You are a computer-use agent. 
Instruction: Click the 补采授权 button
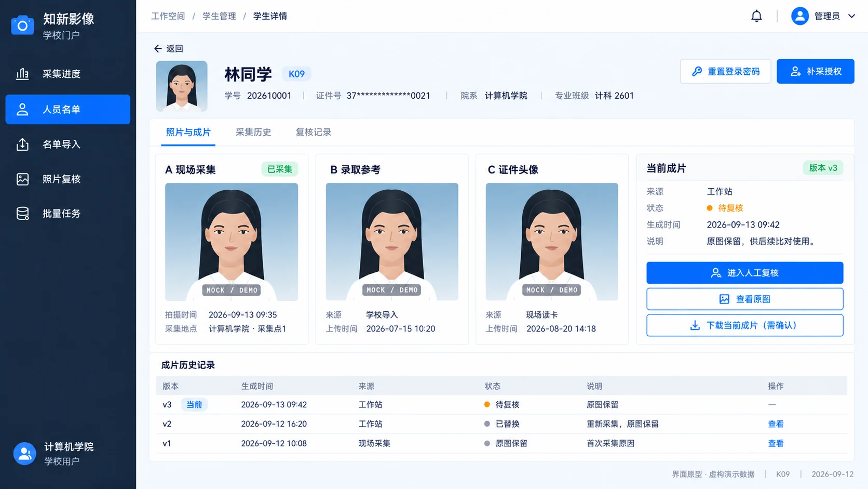tap(815, 71)
